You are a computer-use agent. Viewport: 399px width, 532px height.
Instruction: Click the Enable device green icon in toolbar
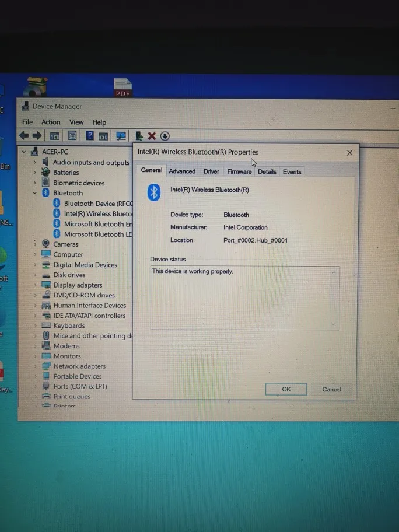[139, 136]
